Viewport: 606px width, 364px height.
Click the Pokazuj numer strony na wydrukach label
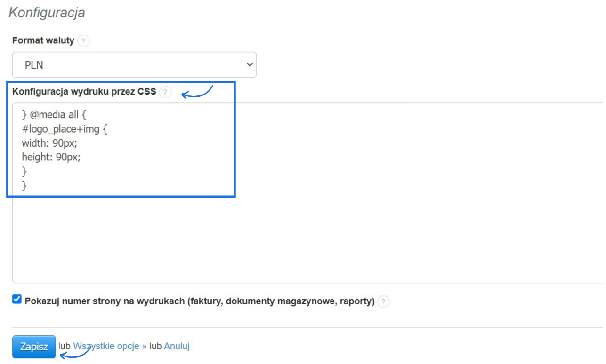click(200, 301)
